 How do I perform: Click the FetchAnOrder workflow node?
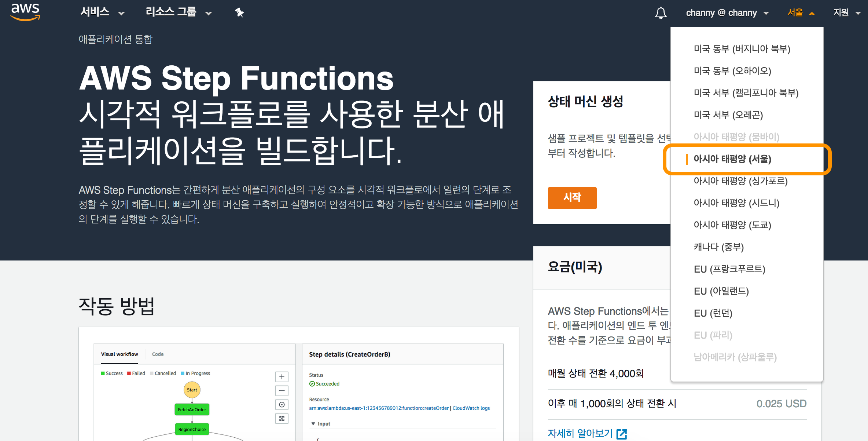tap(192, 409)
